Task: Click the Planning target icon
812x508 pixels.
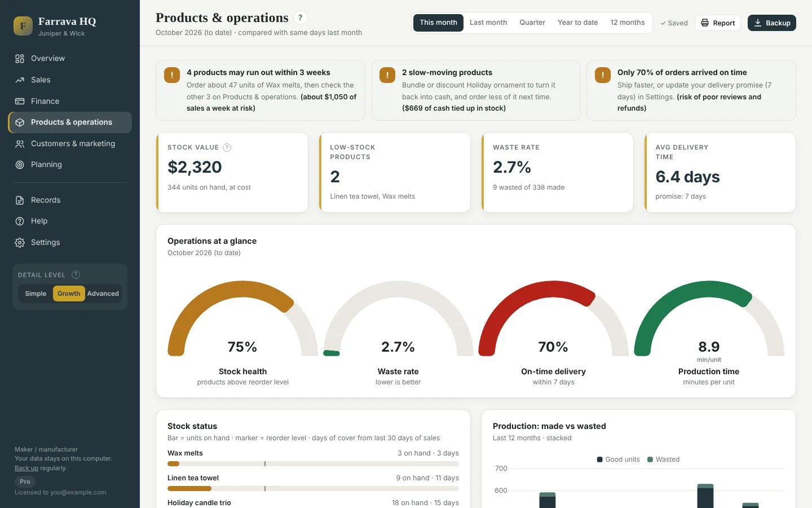Action: [20, 165]
